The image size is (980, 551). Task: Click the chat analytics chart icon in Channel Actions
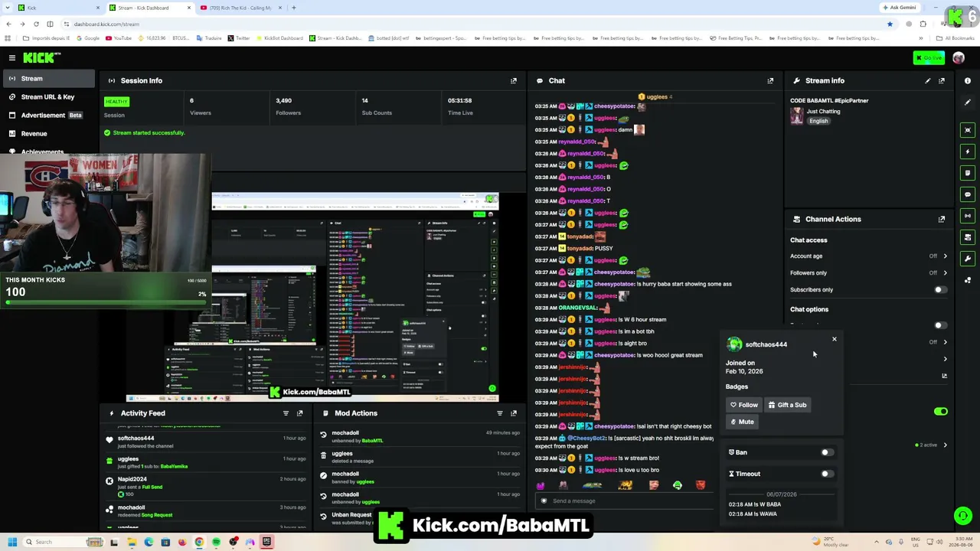[x=944, y=376]
